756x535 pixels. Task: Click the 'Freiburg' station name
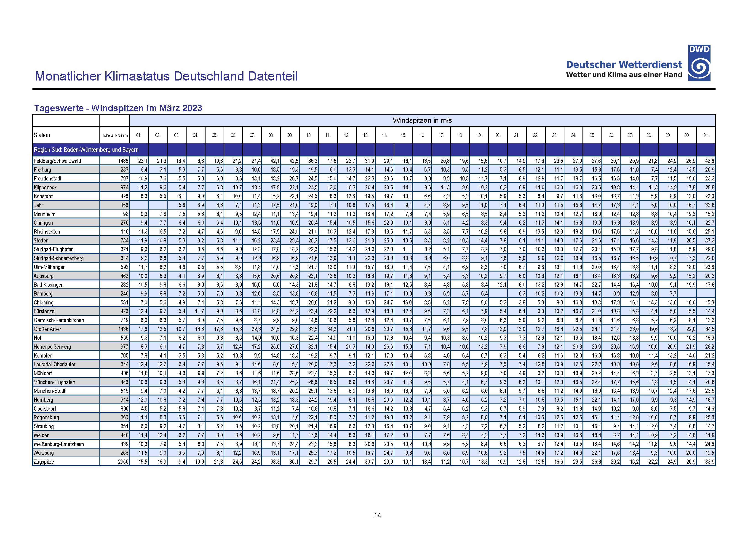point(43,170)
